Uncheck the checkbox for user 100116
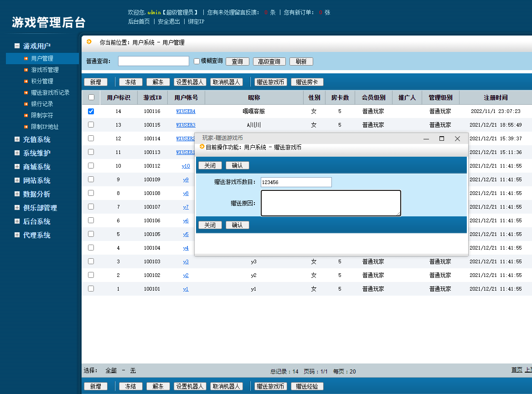 pos(91,111)
